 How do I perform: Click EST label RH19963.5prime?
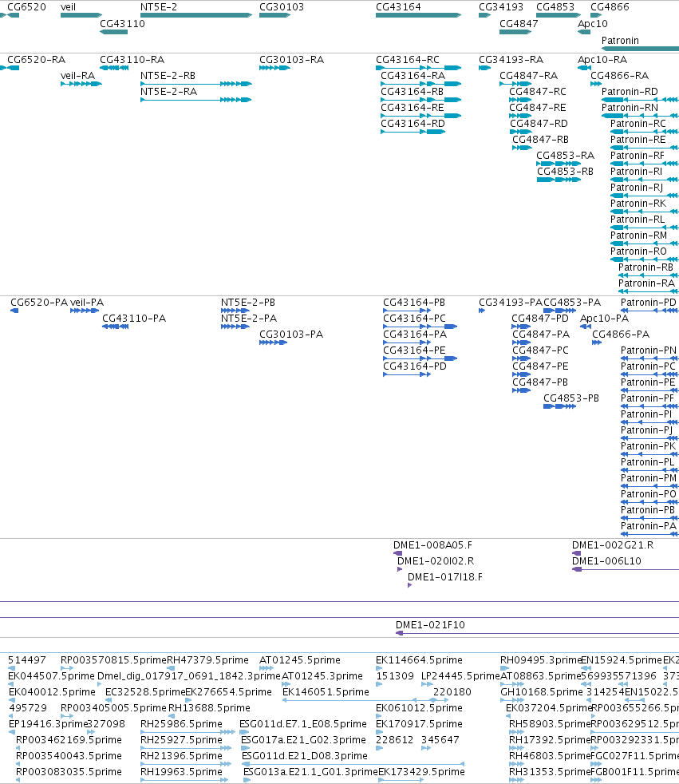[181, 772]
